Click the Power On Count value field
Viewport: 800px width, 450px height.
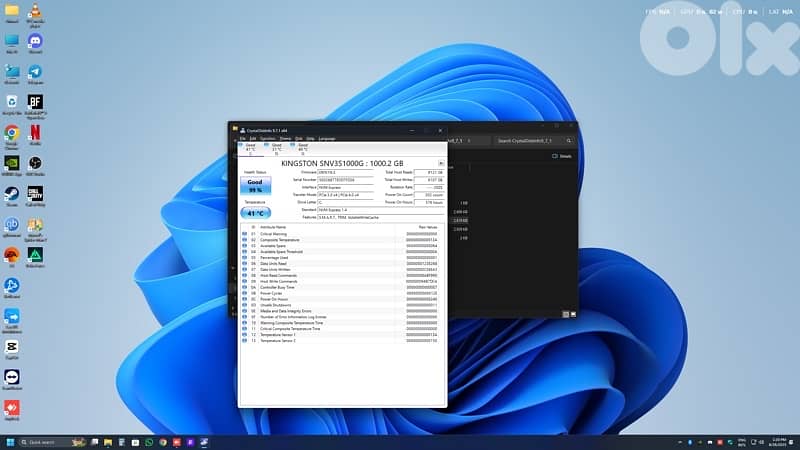pos(428,195)
